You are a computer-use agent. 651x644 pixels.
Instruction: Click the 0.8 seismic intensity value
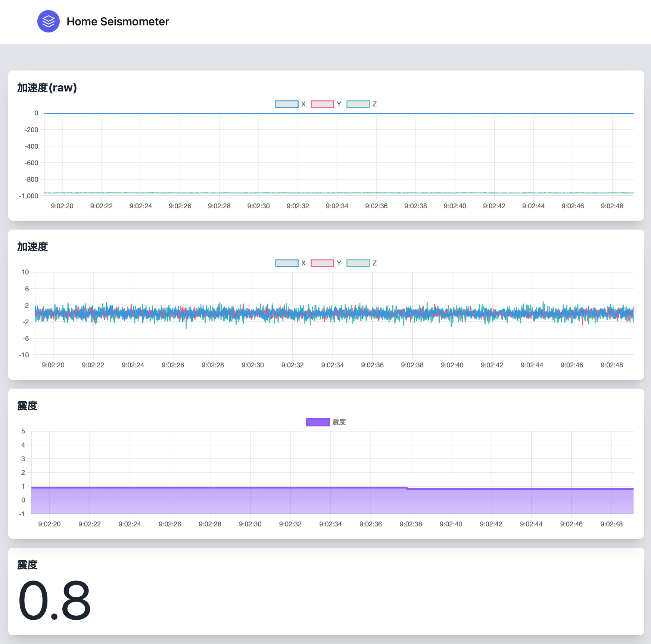coord(54,600)
